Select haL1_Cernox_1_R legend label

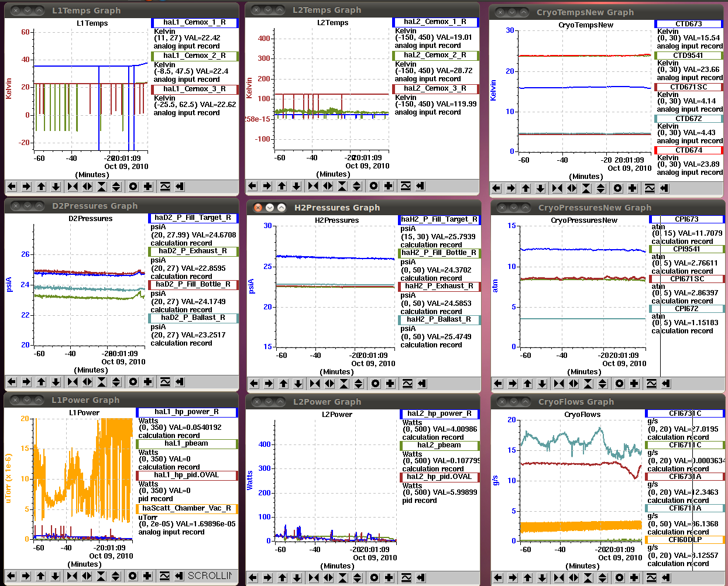point(195,23)
